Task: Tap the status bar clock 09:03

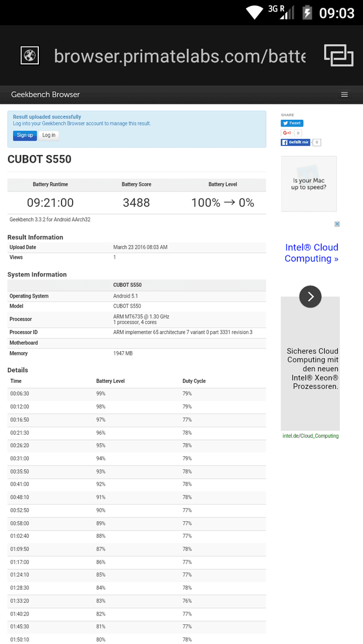Action: pos(337,13)
